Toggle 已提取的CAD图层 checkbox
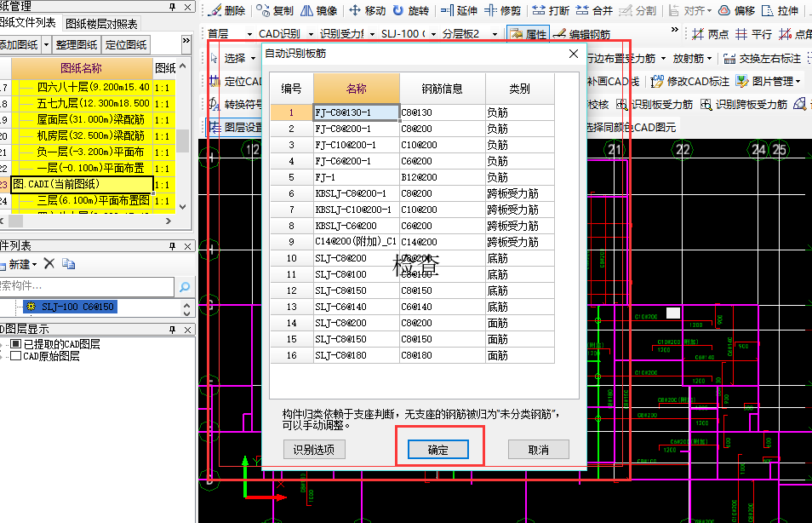Viewport: 812px width, 523px height. (15, 343)
